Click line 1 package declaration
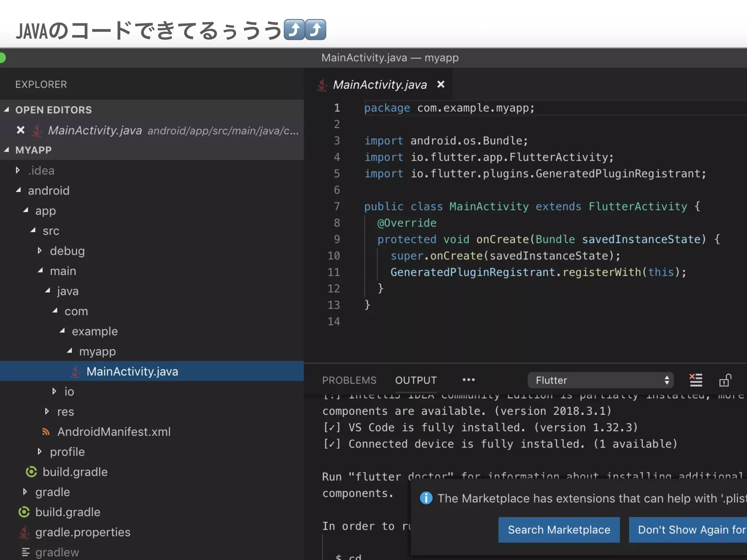 (x=449, y=108)
